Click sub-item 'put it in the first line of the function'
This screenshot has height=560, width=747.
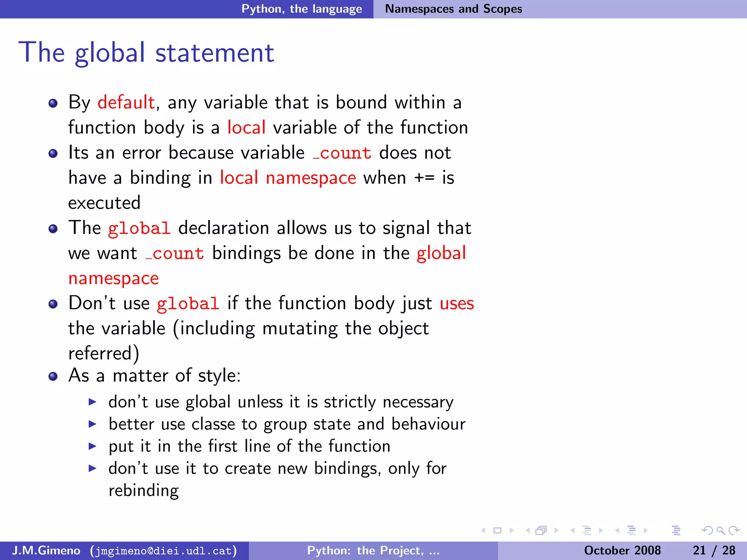tap(249, 447)
